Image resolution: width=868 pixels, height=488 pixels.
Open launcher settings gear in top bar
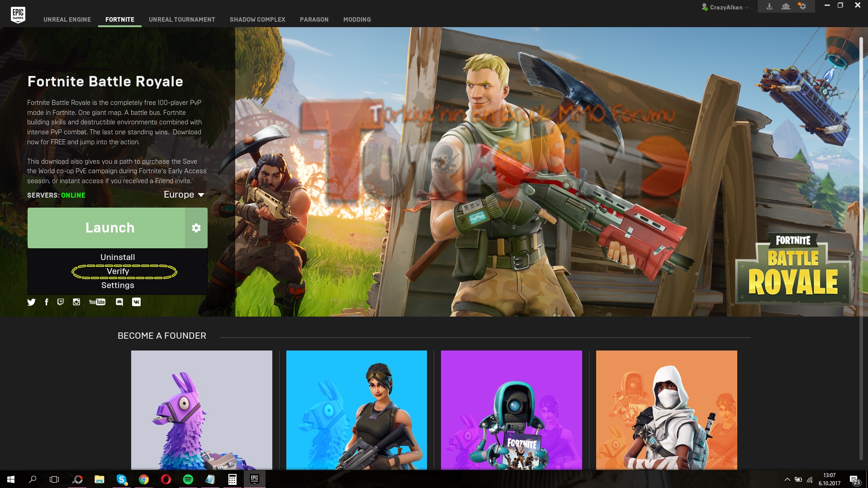(802, 6)
